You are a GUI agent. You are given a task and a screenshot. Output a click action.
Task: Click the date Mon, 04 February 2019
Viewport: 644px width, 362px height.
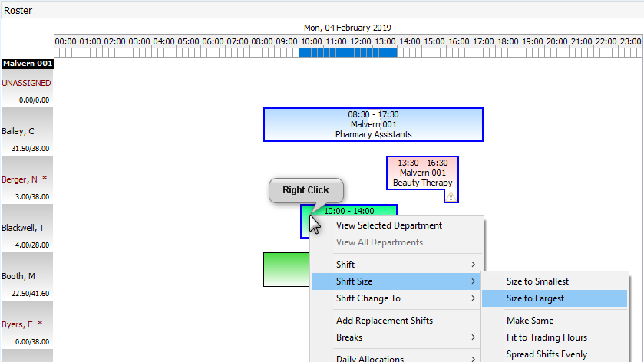(x=348, y=28)
